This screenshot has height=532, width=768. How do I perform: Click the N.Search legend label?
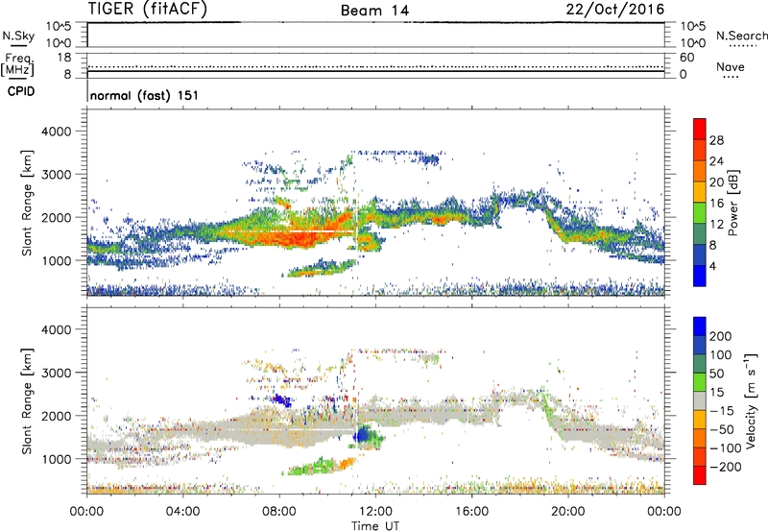tap(742, 36)
